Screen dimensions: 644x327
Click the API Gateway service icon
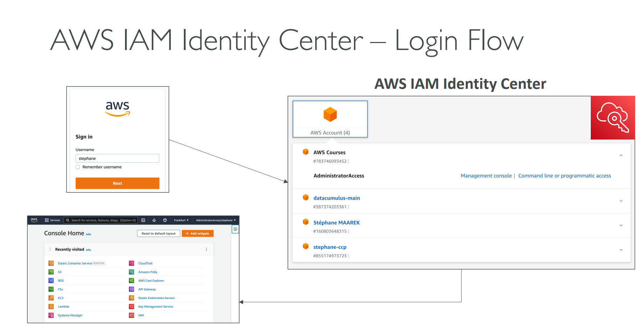[x=132, y=289]
